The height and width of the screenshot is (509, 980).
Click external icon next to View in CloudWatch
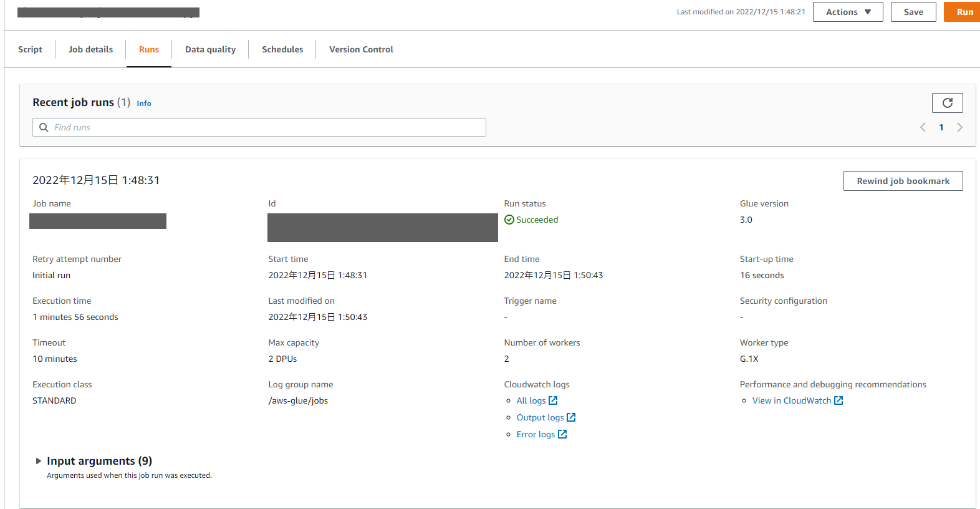[838, 400]
